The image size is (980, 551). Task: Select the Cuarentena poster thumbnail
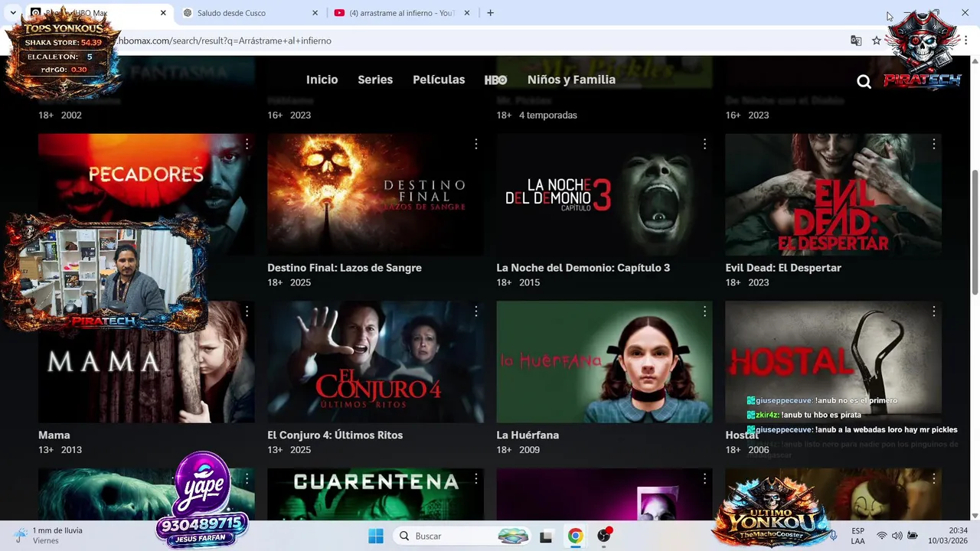tap(375, 494)
